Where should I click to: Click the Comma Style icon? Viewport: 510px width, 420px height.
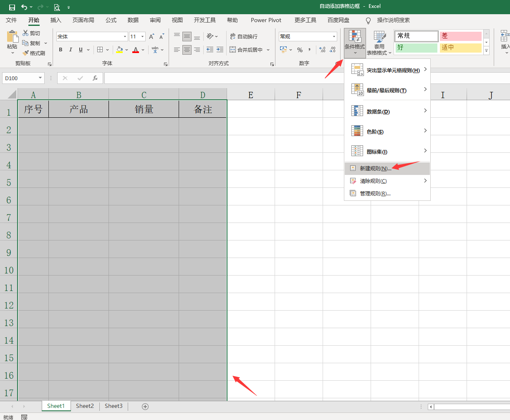(x=310, y=50)
